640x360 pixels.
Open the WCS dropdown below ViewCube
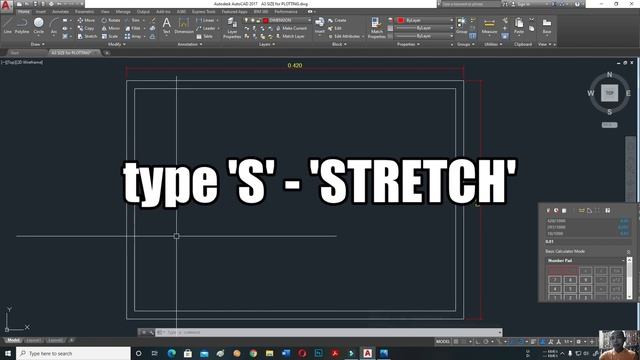(x=609, y=125)
